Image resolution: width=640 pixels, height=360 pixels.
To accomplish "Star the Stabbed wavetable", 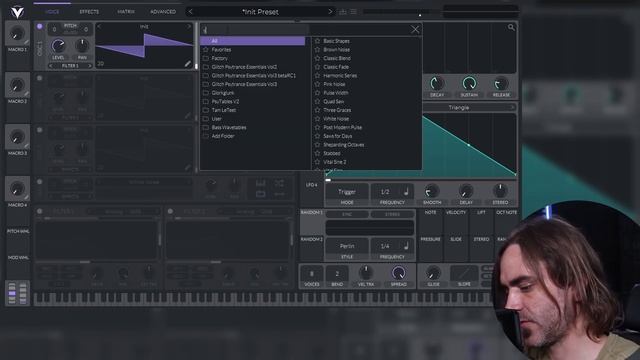I will (317, 153).
